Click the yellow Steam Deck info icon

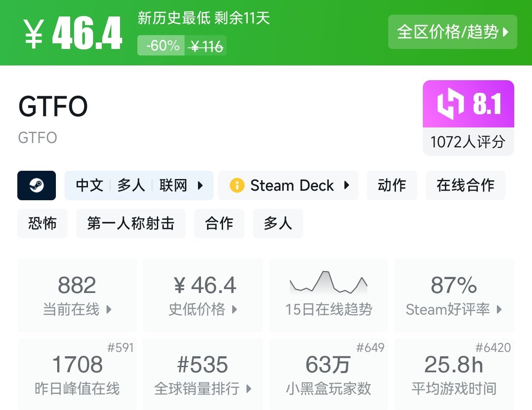[x=237, y=185]
